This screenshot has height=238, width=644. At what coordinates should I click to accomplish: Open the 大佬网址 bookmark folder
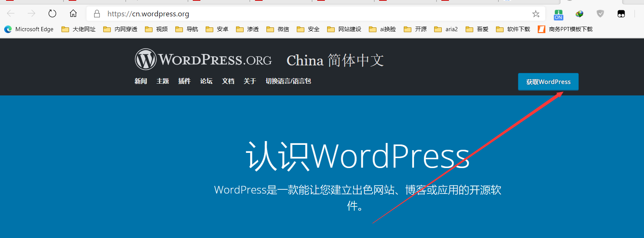[x=79, y=29]
